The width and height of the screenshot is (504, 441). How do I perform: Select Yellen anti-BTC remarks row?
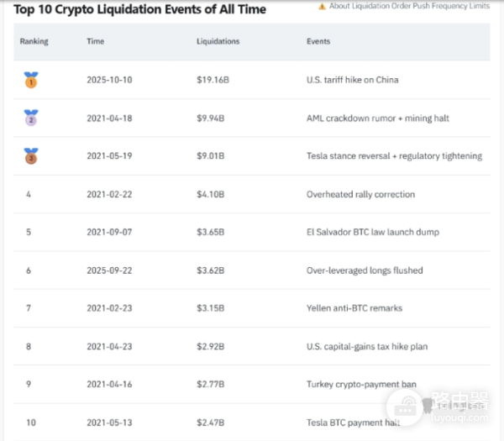point(354,308)
